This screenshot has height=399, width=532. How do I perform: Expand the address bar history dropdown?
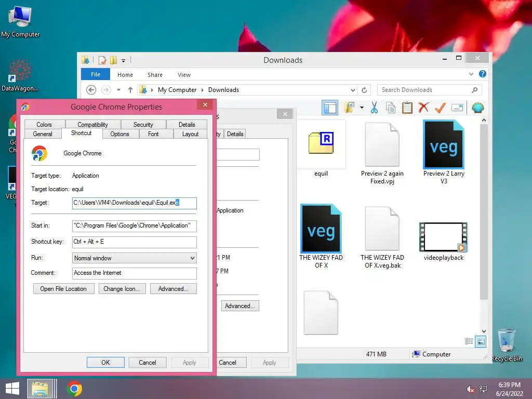click(x=353, y=90)
